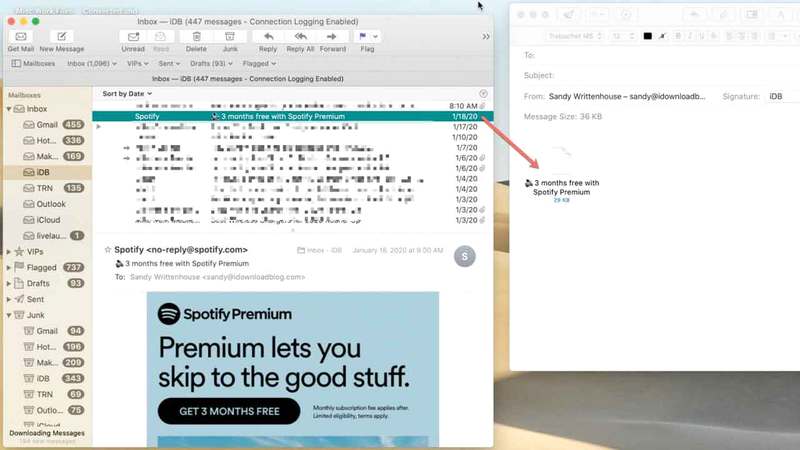Open the black text color swatch
Image resolution: width=800 pixels, height=450 pixels.
[648, 36]
